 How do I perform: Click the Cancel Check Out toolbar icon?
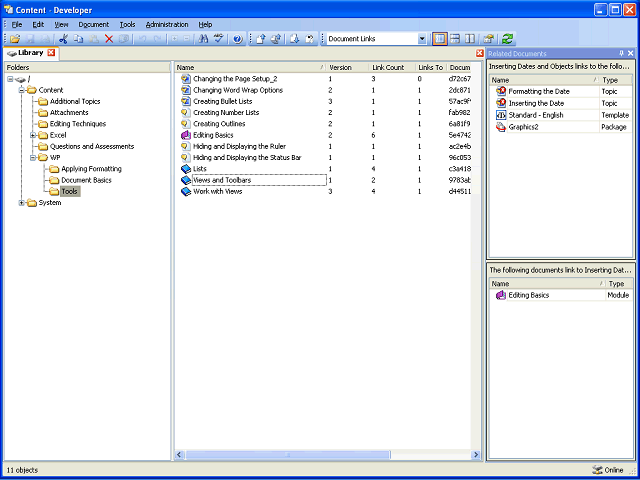click(x=310, y=39)
